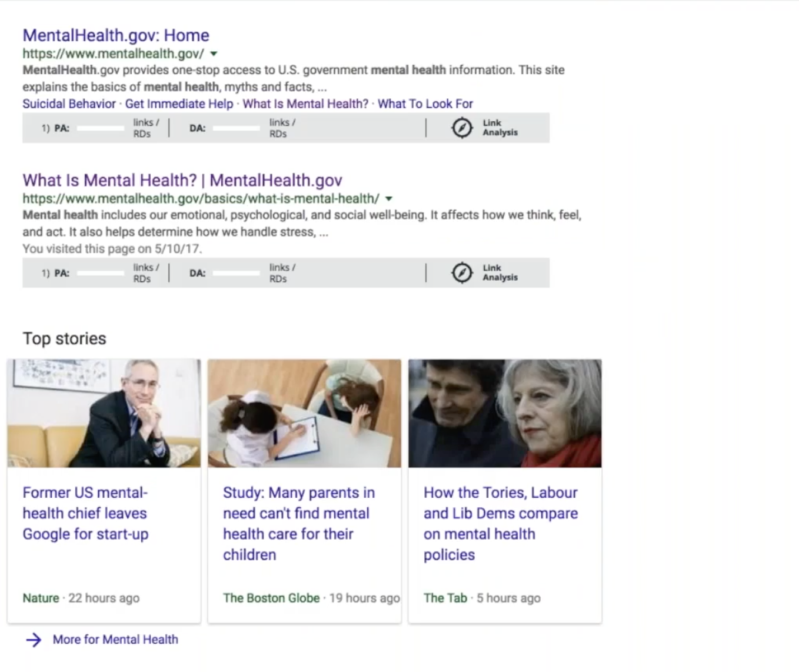The height and width of the screenshot is (672, 799).
Task: Click the what-is-mental-health green URL text
Action: [201, 198]
